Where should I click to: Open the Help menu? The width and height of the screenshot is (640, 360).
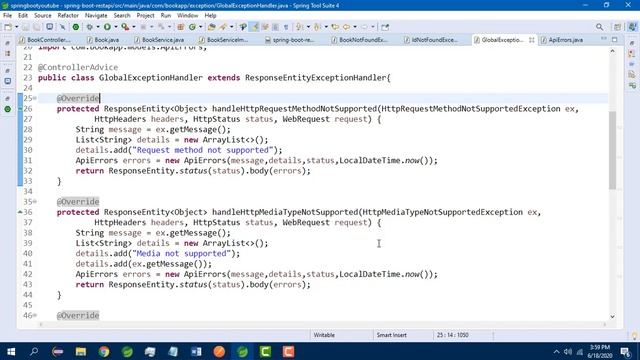point(210,16)
